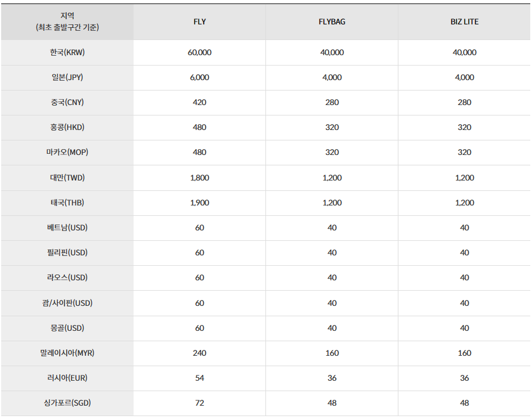Click the FLY column header

[200, 21]
